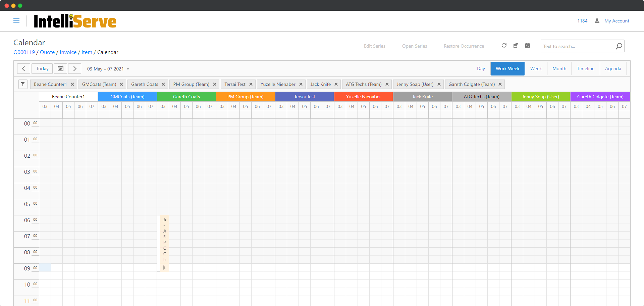
Task: Click the number 1184 in the top bar
Action: pyautogui.click(x=582, y=21)
